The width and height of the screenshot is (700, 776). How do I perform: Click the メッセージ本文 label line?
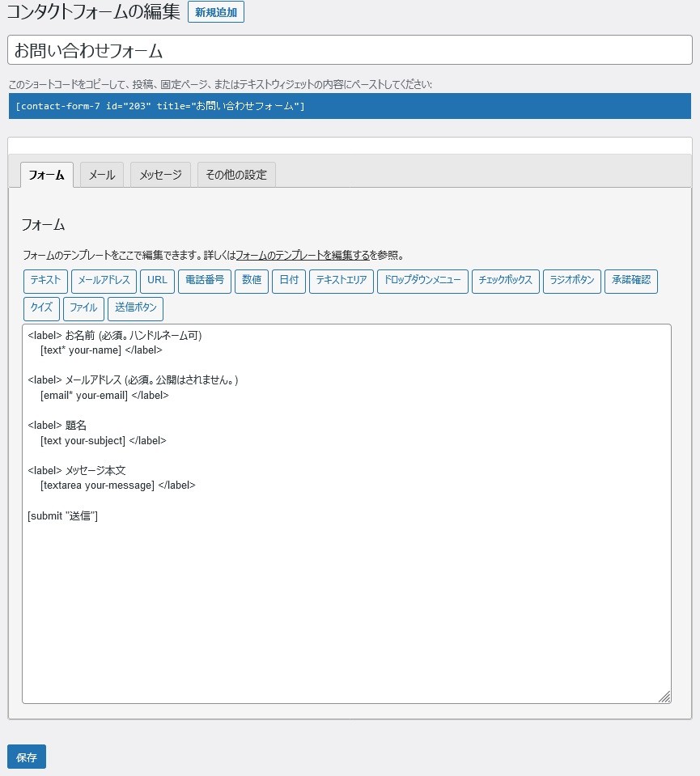pos(77,471)
